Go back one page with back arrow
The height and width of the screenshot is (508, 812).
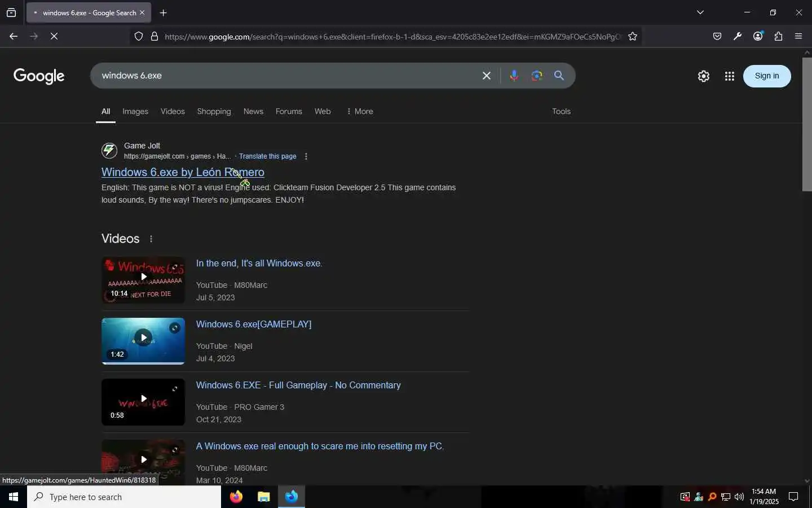14,36
